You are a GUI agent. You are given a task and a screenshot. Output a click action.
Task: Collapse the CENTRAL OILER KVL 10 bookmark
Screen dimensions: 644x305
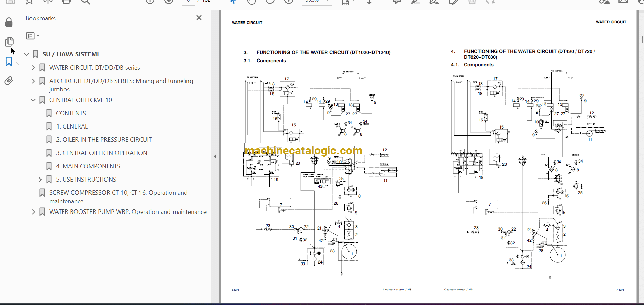click(x=33, y=100)
